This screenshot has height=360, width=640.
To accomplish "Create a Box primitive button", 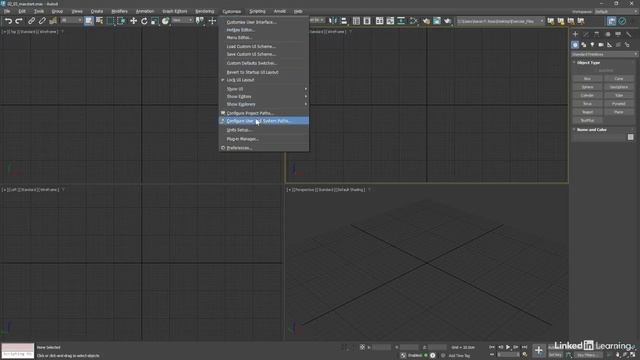I will tap(587, 79).
